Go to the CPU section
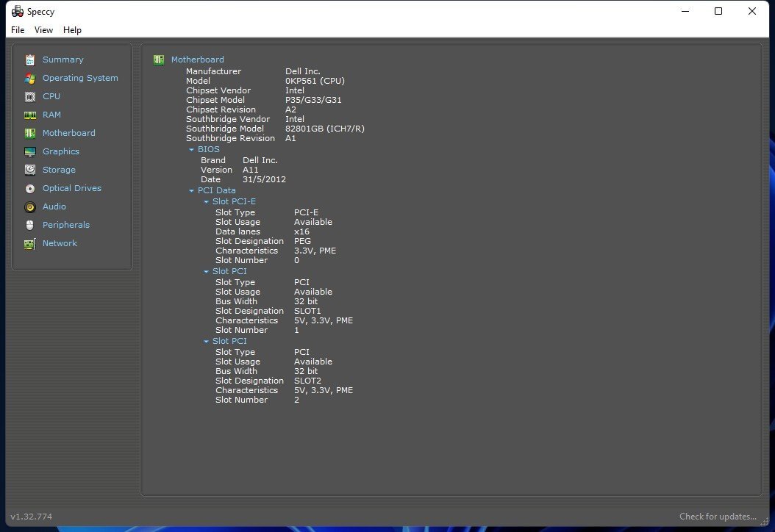Viewport: 775px width, 532px height. coord(51,96)
